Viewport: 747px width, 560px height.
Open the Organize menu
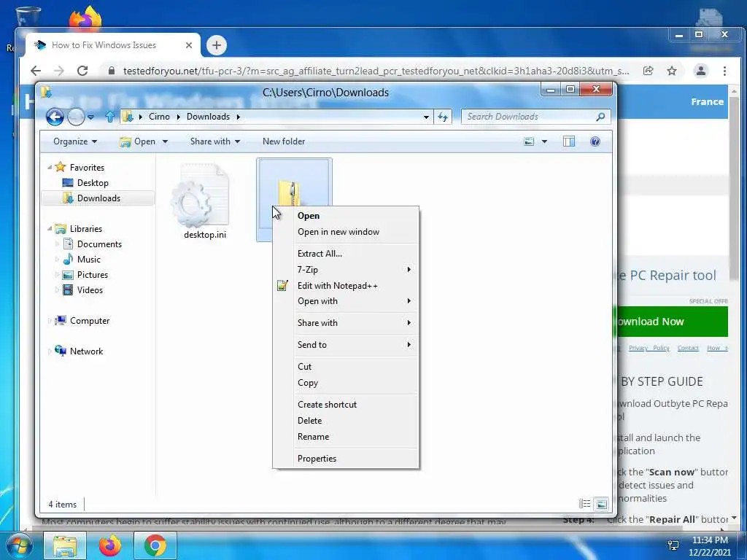click(75, 141)
